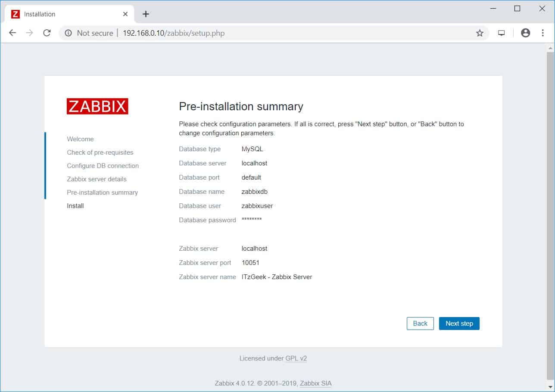Click the Zabbix favicon on the tab

[16, 14]
